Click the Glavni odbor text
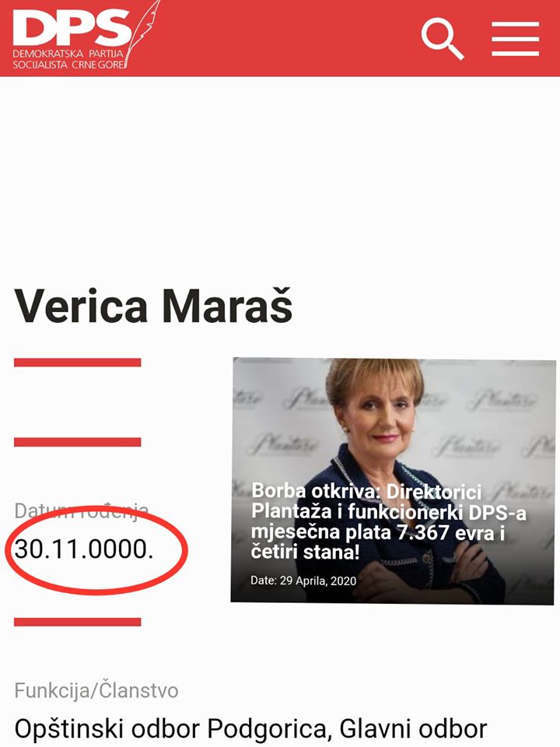 point(413,729)
